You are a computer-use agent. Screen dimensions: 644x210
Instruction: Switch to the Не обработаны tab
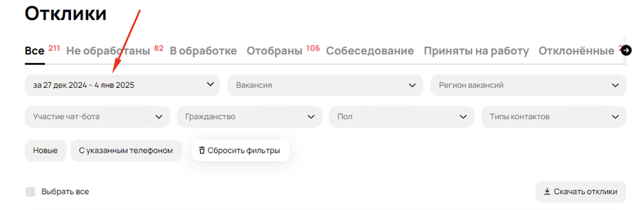pyautogui.click(x=108, y=51)
